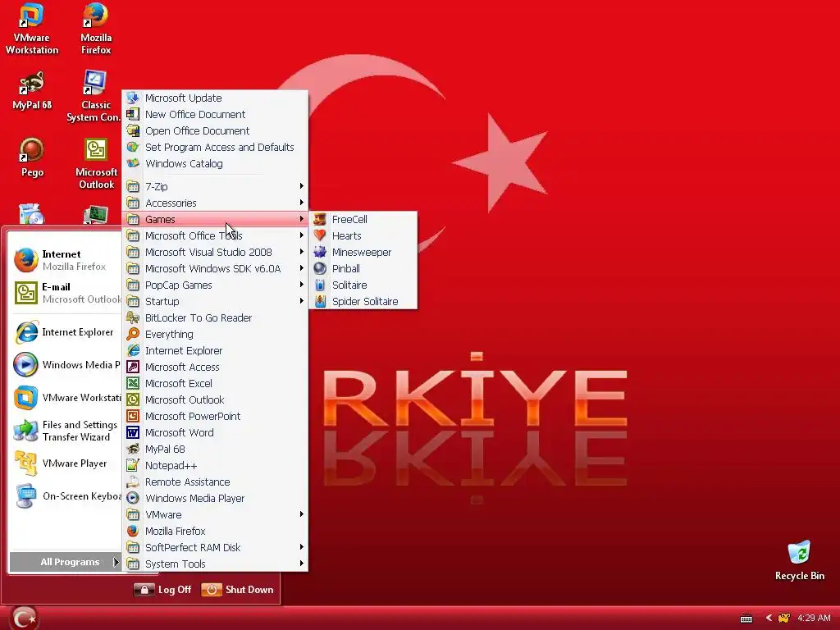Open Windows Media Player in Start menu left pane

(66, 365)
